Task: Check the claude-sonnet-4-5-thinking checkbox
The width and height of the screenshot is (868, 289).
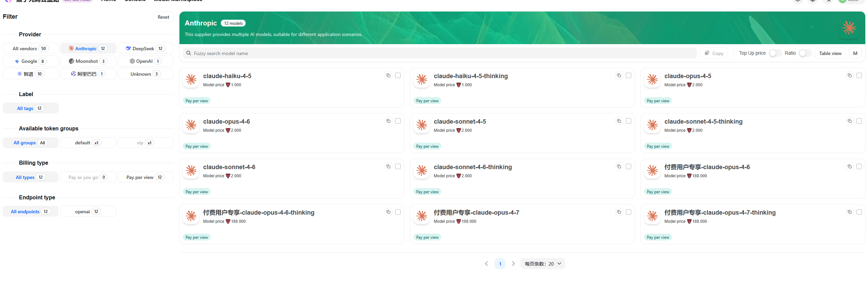Action: tap(859, 121)
